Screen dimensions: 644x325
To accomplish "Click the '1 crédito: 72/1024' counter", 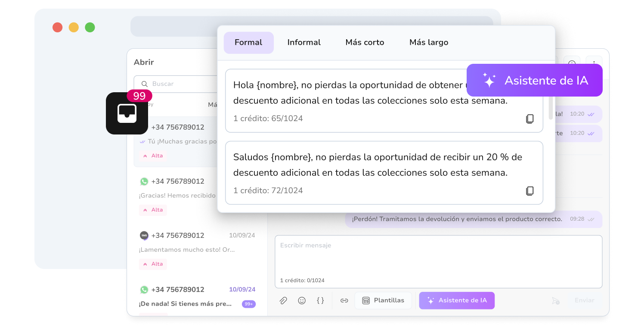I will (x=268, y=191).
